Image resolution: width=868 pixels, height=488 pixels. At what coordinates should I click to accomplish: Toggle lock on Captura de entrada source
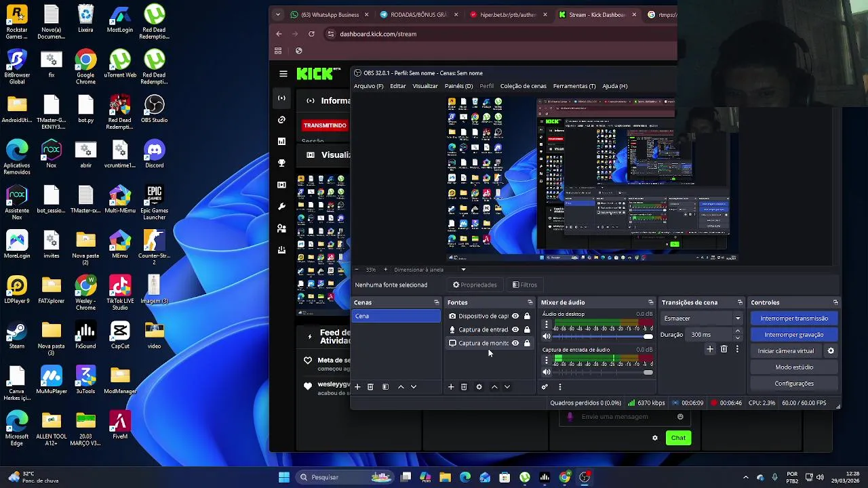[x=527, y=329]
